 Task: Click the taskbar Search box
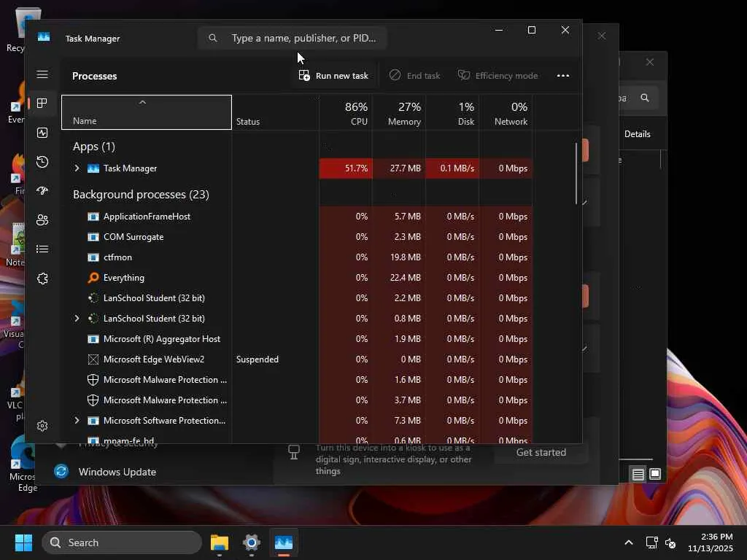click(122, 542)
